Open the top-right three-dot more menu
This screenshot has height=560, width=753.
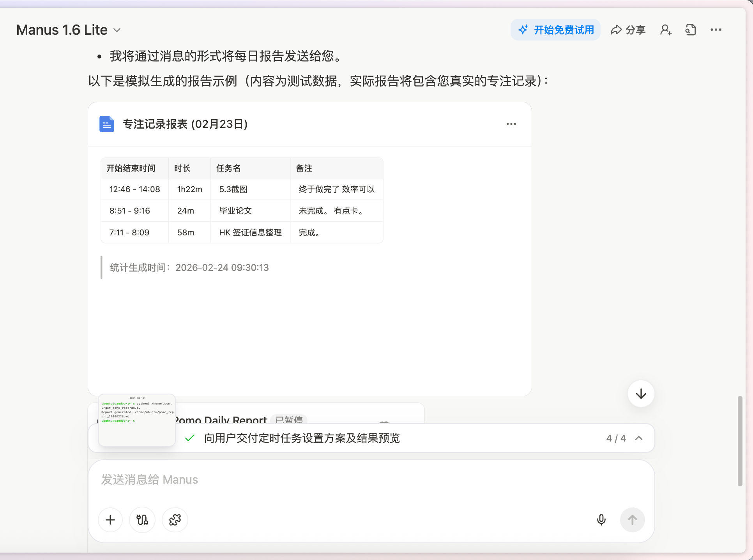pyautogui.click(x=716, y=30)
